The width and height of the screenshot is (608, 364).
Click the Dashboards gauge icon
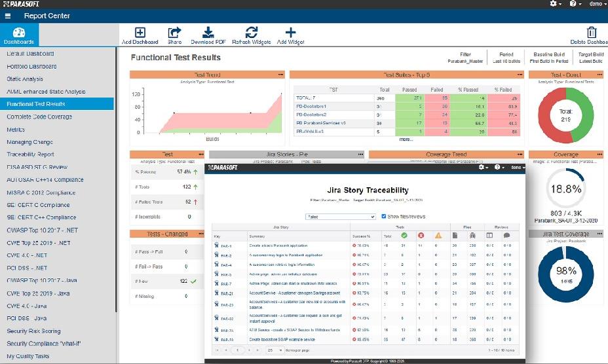tap(19, 33)
